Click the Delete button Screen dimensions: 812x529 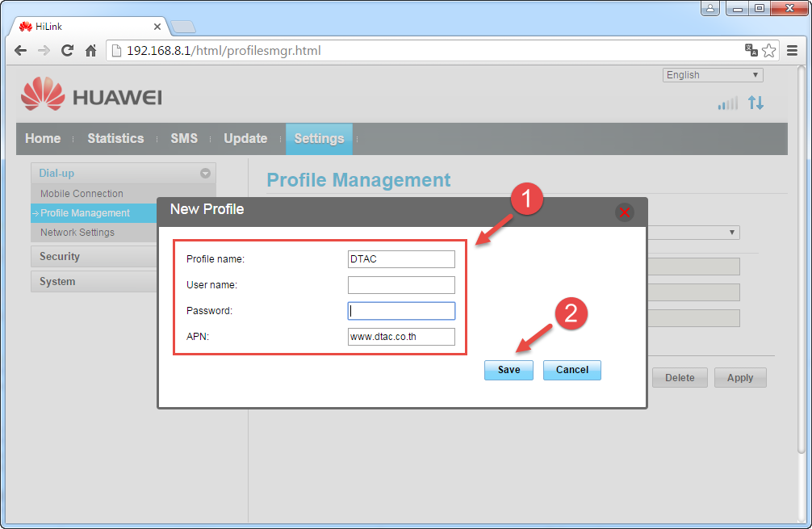point(680,378)
